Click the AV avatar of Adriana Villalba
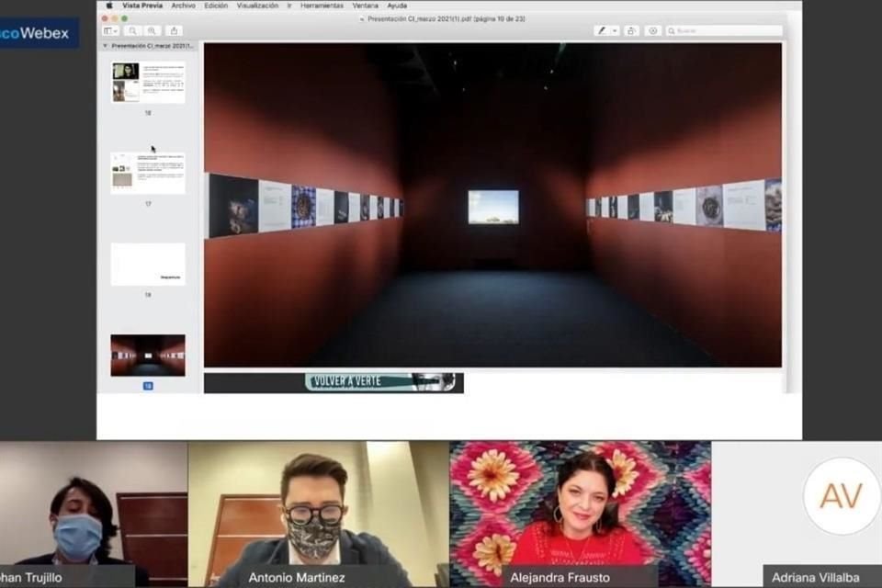Image resolution: width=882 pixels, height=588 pixels. point(841,496)
